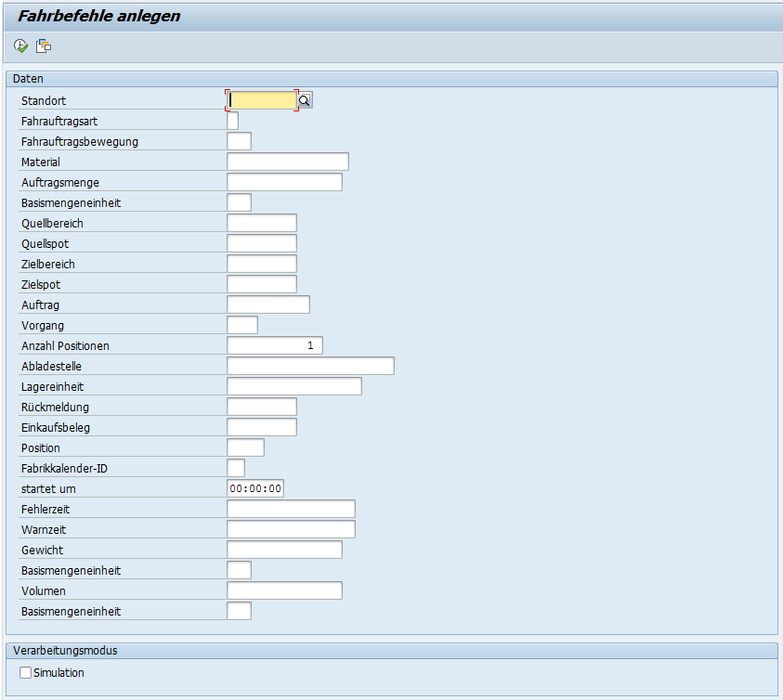Click the Abladestelle input field
The width and height of the screenshot is (783, 700).
[x=310, y=366]
